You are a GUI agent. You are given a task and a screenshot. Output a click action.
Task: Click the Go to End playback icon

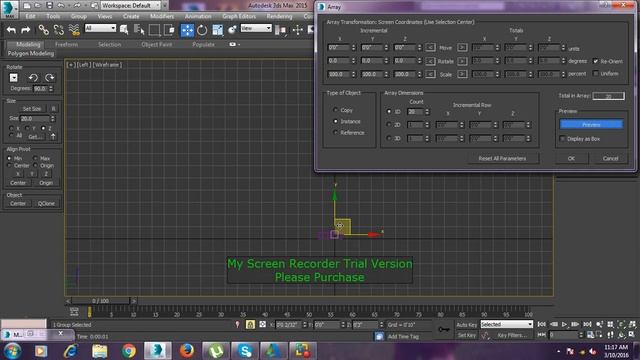(587, 324)
